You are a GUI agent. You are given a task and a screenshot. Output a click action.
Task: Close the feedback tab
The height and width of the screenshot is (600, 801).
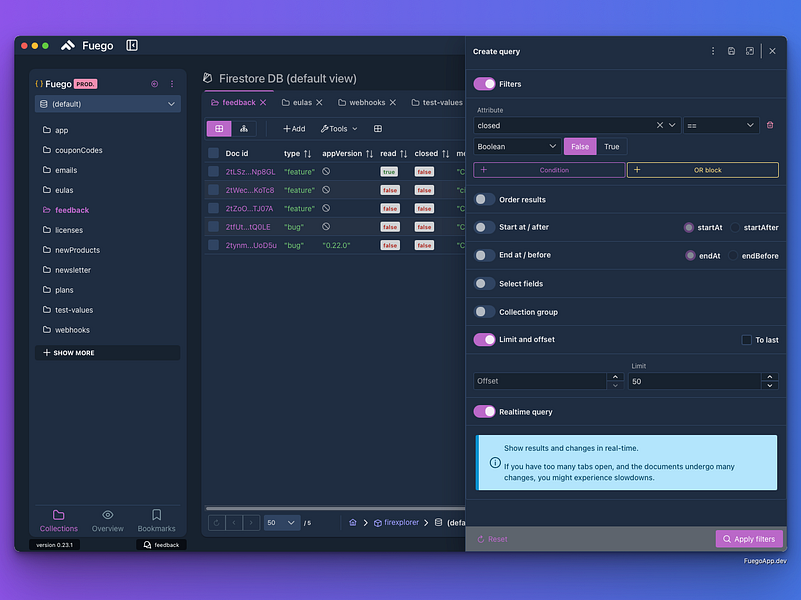click(263, 103)
